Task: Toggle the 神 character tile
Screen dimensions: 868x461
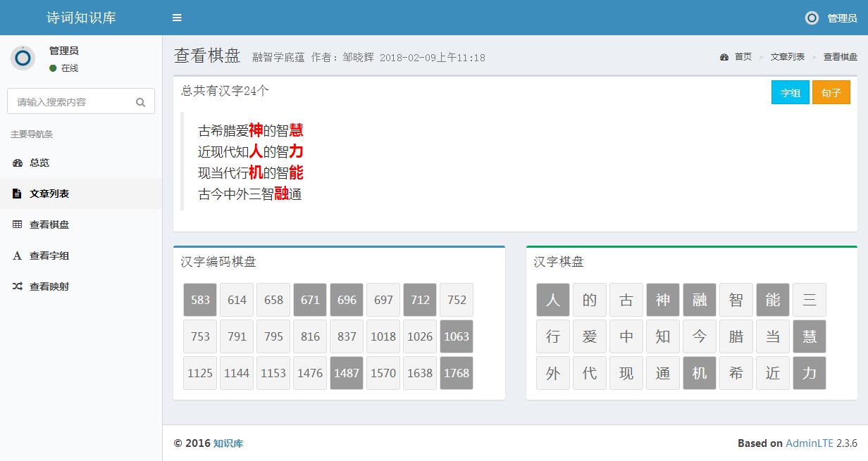Action: pyautogui.click(x=663, y=300)
